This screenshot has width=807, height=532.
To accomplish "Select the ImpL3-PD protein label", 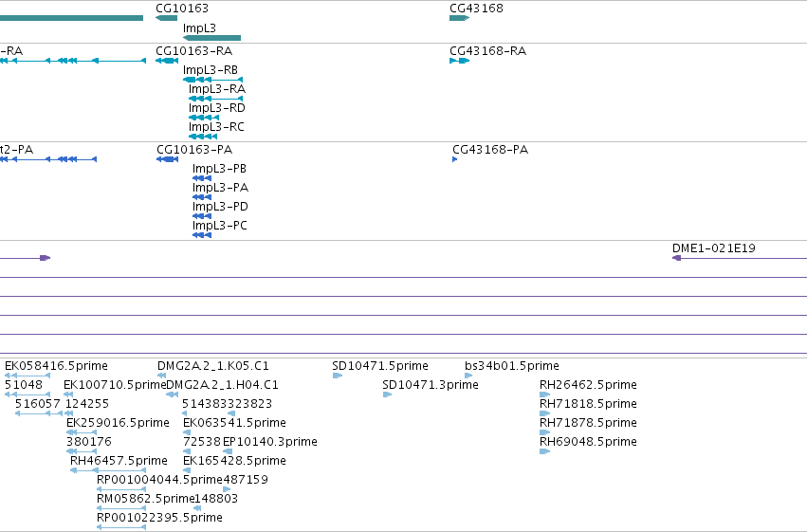I will [x=220, y=207].
